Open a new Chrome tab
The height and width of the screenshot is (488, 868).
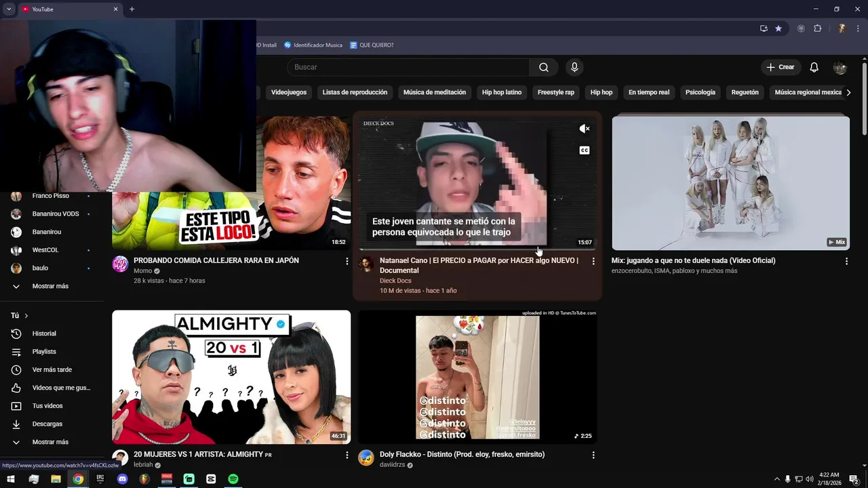132,9
